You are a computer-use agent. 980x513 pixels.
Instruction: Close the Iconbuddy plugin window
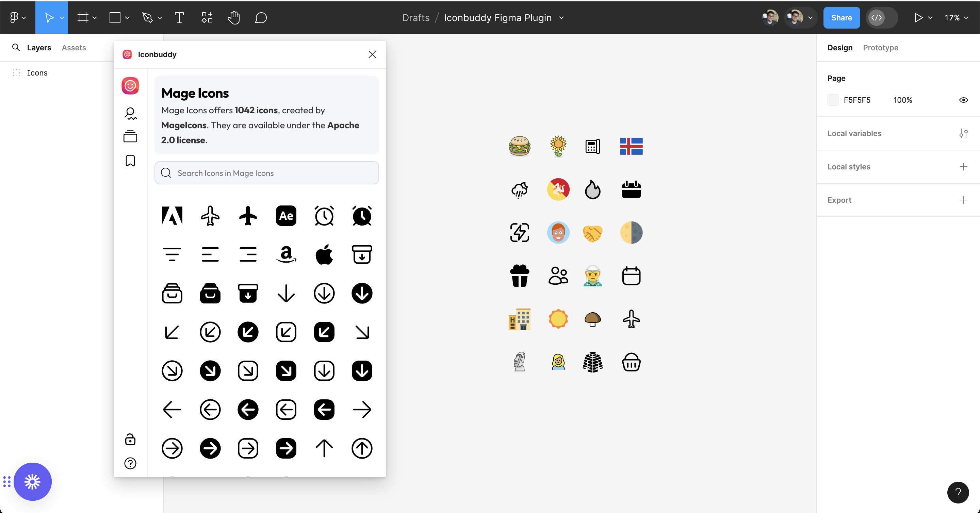click(x=372, y=54)
